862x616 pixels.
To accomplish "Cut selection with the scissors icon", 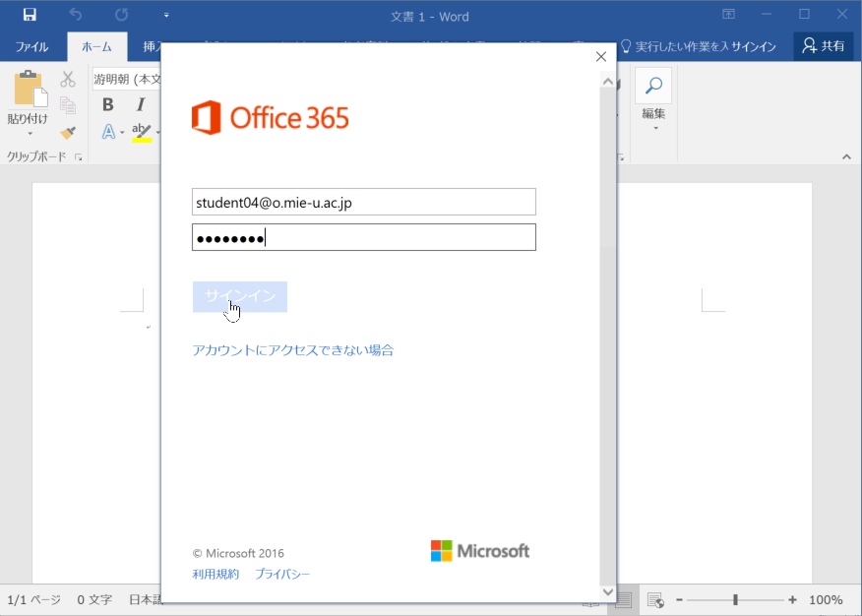I will coord(68,79).
